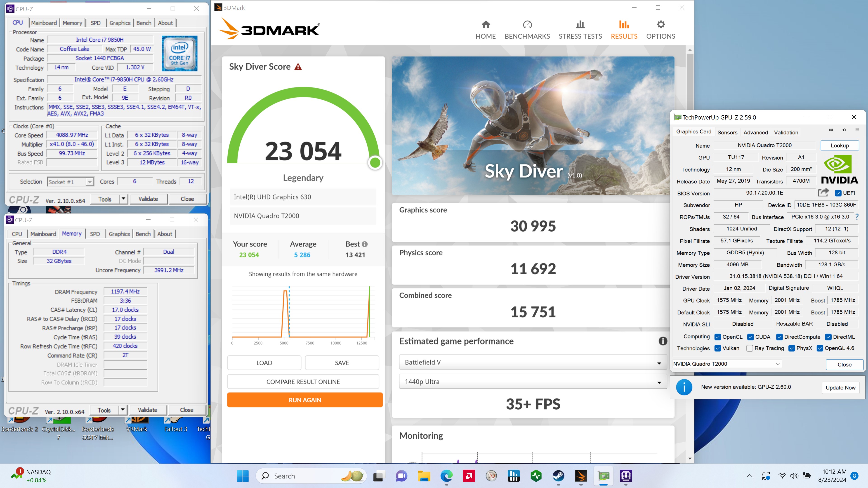Open the VRMark desktop shortcut

tap(137, 424)
